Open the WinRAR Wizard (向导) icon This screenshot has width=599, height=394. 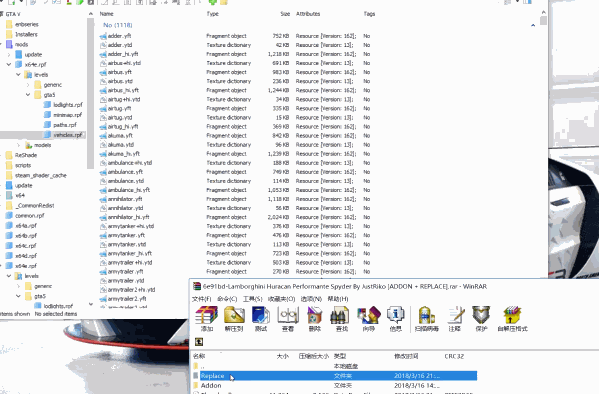pyautogui.click(x=369, y=319)
